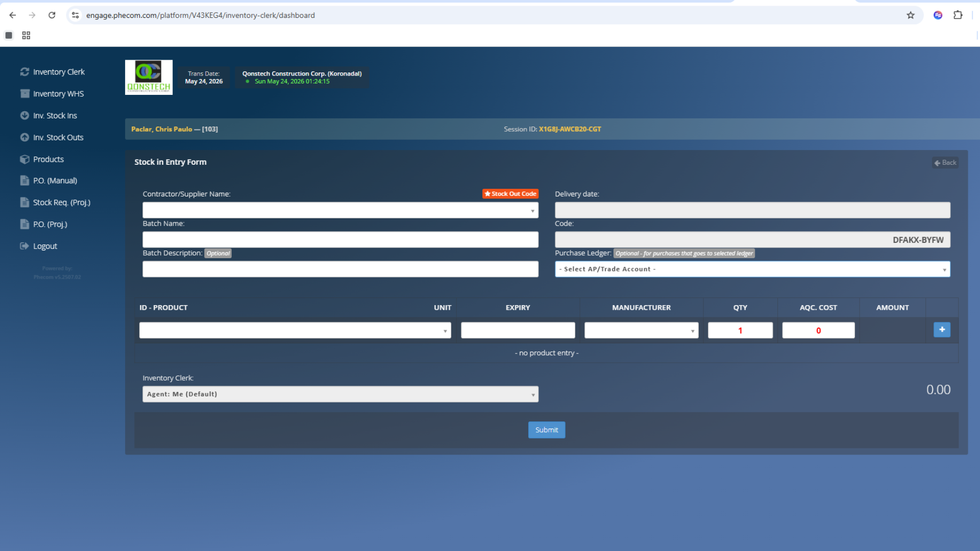Click the browser forward arrow
This screenshot has height=551, width=980.
pos(32,15)
